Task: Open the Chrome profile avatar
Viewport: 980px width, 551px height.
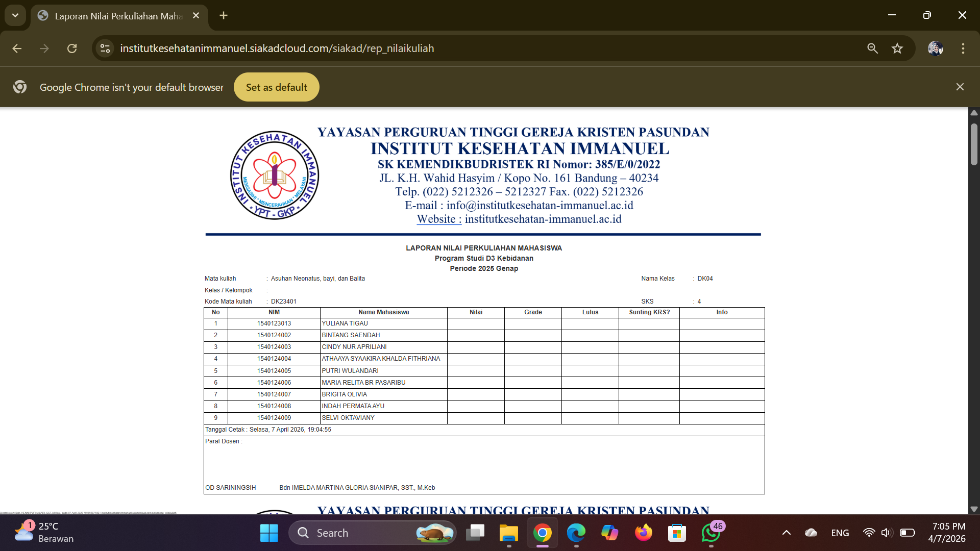Action: pyautogui.click(x=935, y=48)
